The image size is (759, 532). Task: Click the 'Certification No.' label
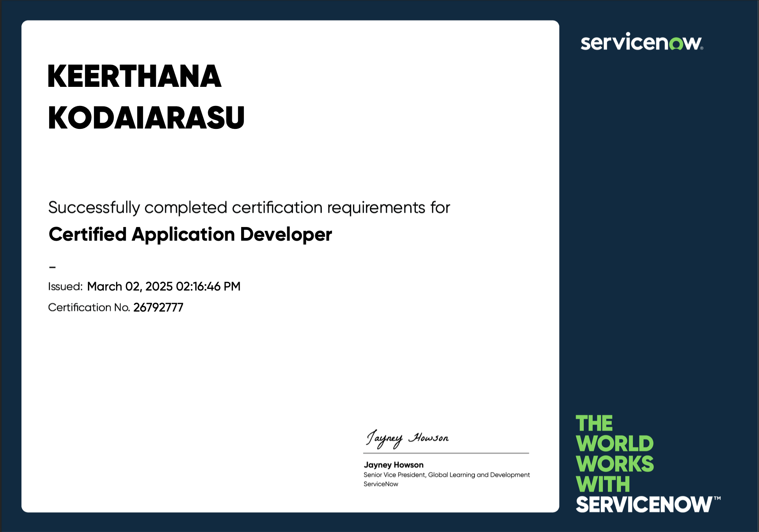89,308
